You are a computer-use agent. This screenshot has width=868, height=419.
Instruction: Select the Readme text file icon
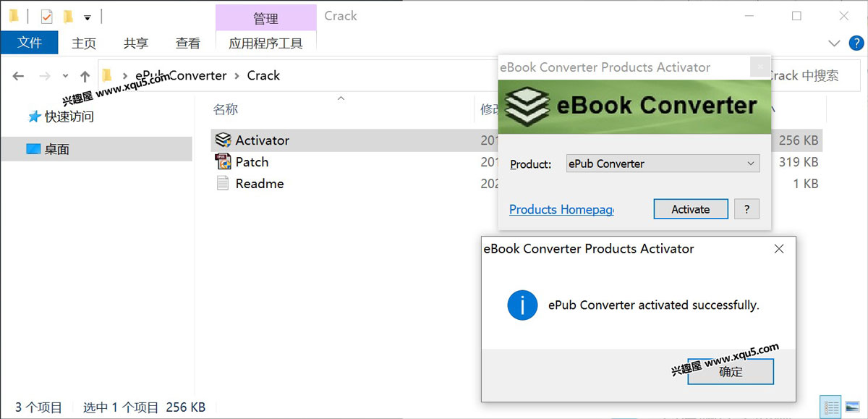(224, 183)
